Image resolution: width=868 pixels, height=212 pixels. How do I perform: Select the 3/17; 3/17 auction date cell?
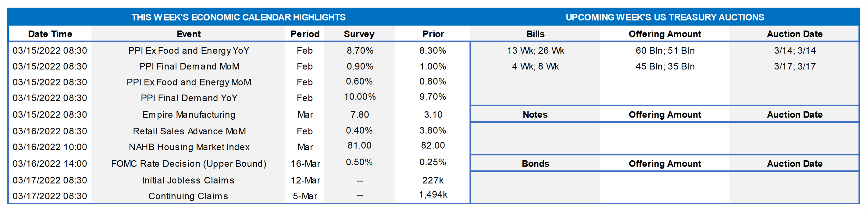pyautogui.click(x=795, y=66)
